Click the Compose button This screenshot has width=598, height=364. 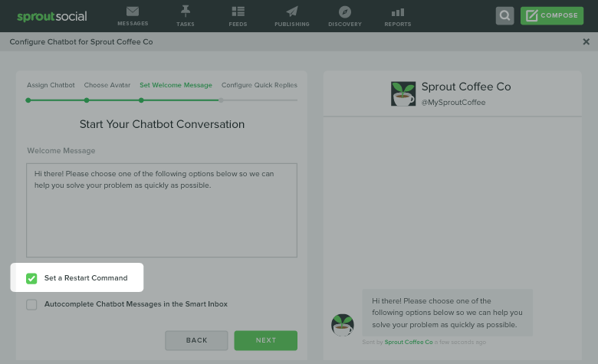[x=552, y=15]
